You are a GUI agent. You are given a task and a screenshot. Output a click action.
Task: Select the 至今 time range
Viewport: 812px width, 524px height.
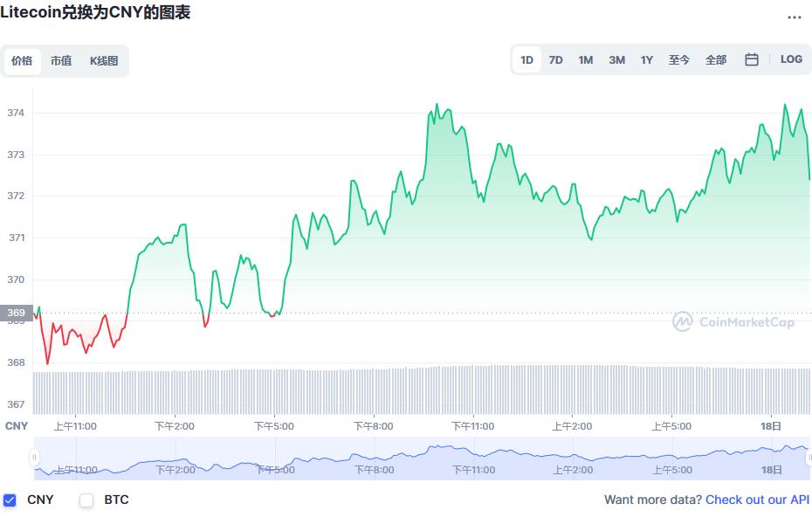(x=679, y=59)
